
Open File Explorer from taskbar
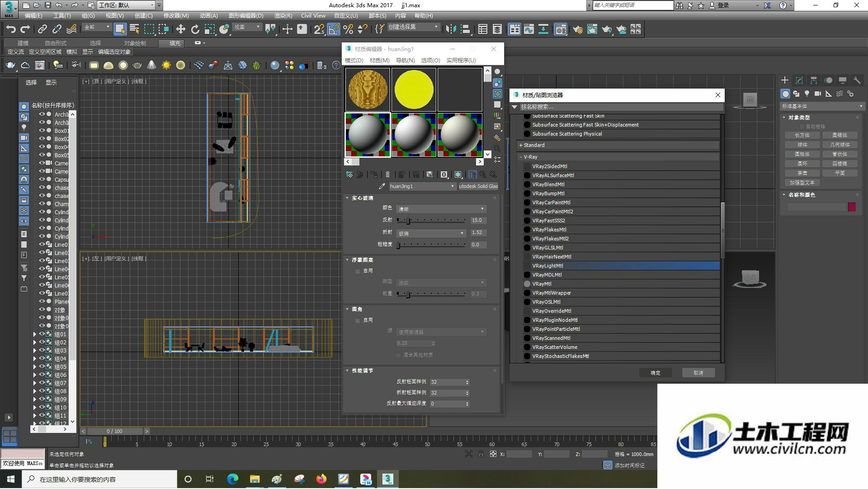255,479
